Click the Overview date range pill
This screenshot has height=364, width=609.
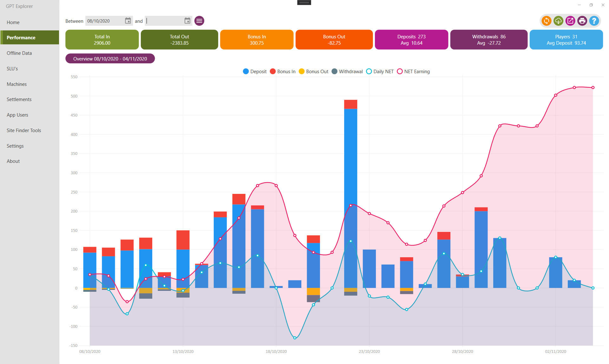click(110, 59)
